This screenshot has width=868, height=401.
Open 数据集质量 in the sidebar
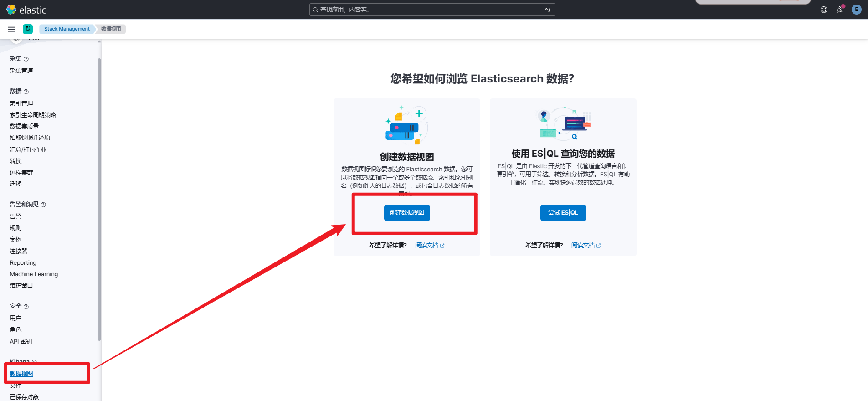(x=24, y=126)
